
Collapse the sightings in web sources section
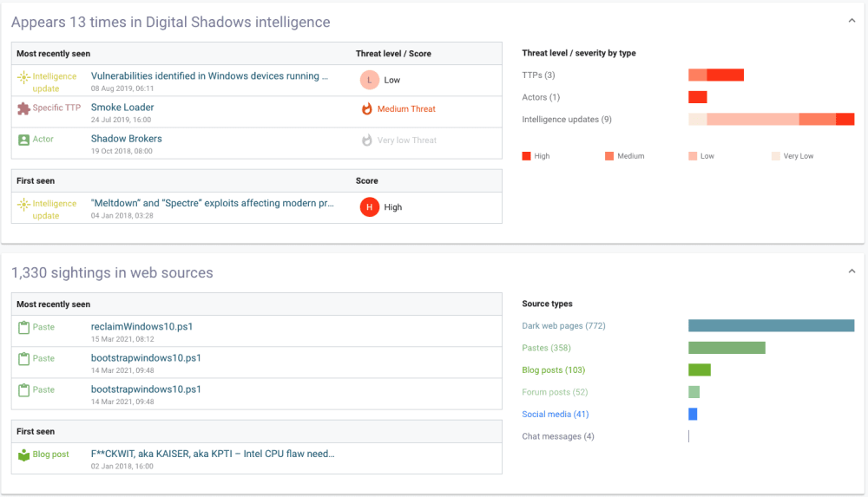click(x=852, y=271)
